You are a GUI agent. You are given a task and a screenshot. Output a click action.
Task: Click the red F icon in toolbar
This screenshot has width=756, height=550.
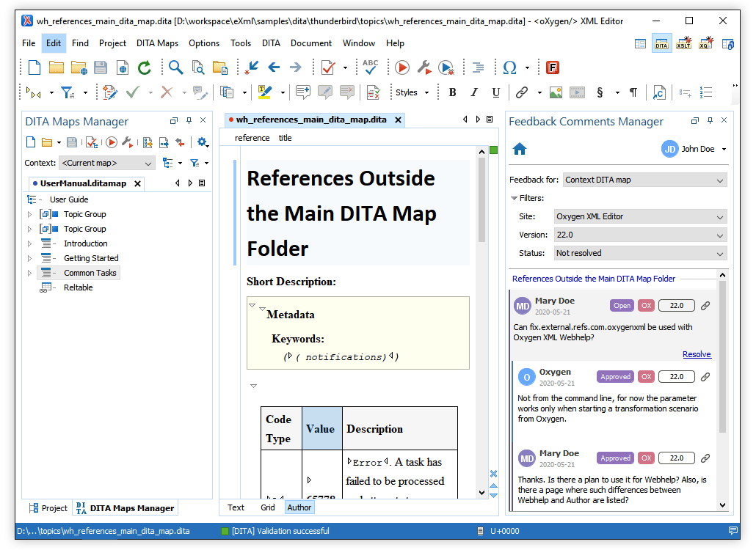point(552,67)
